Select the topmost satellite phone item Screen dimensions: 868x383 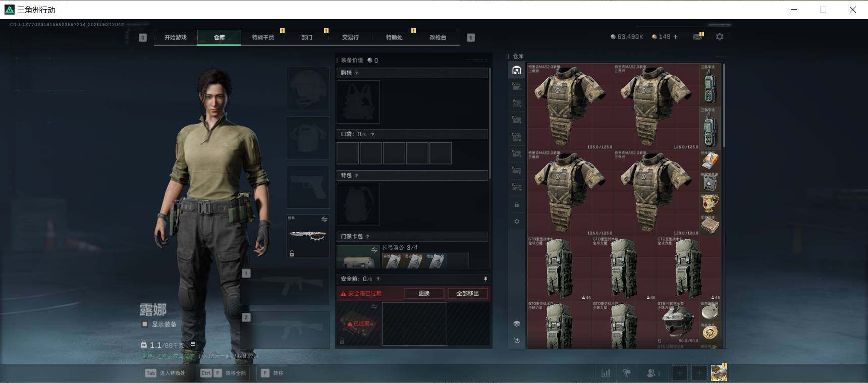(x=710, y=85)
